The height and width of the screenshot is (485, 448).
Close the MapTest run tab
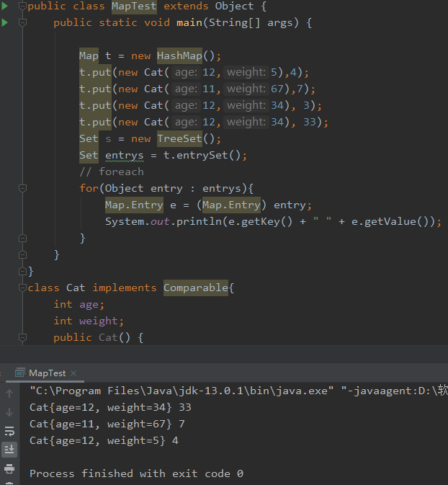click(x=73, y=373)
